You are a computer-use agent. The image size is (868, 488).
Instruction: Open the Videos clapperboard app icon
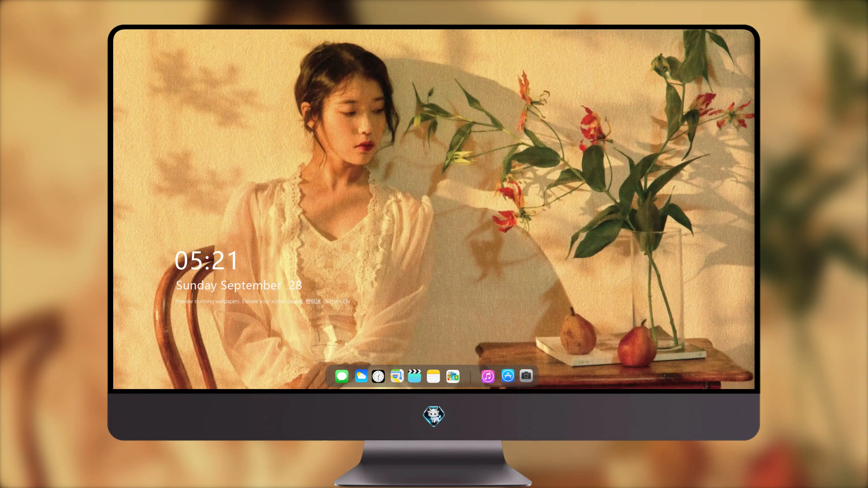(x=415, y=376)
